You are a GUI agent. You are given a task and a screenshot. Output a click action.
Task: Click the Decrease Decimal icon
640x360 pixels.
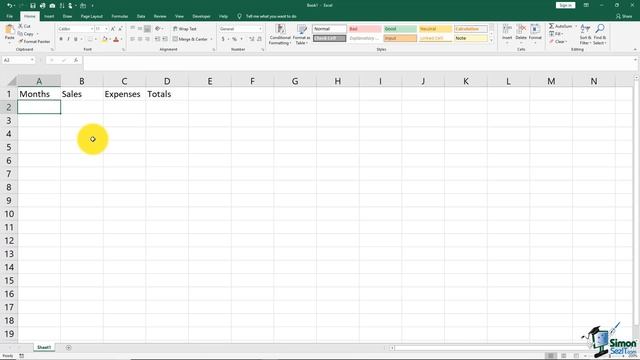point(259,39)
